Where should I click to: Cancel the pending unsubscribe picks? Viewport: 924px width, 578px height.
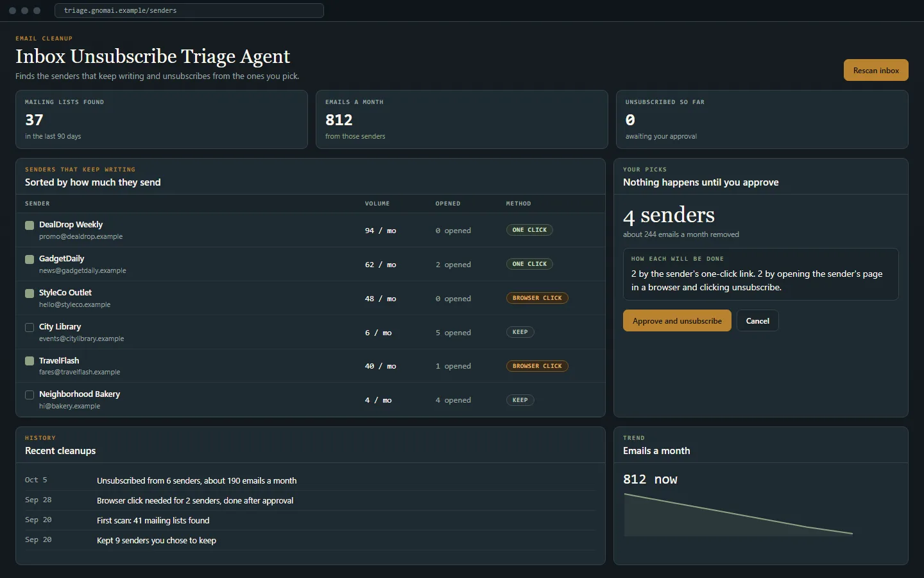(757, 321)
